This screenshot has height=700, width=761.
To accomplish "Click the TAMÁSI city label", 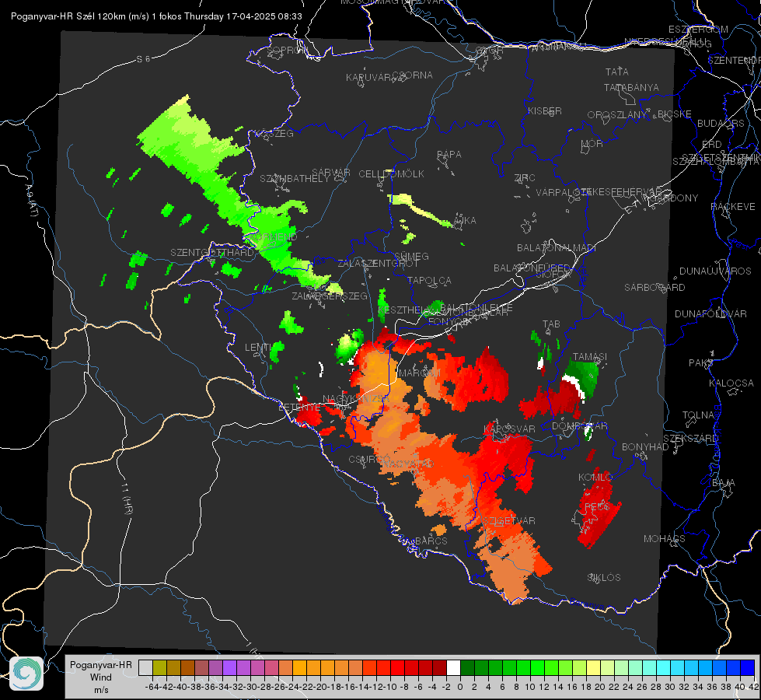I will click(x=590, y=356).
